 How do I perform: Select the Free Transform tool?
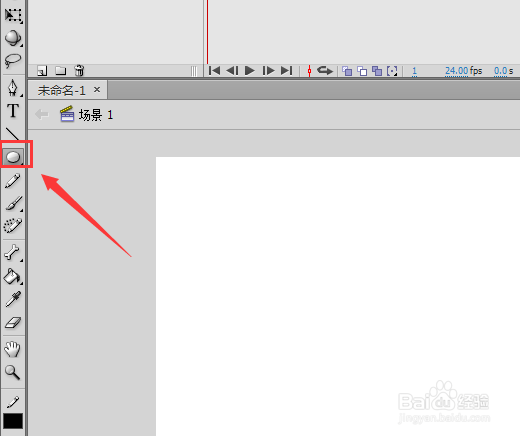(x=13, y=15)
